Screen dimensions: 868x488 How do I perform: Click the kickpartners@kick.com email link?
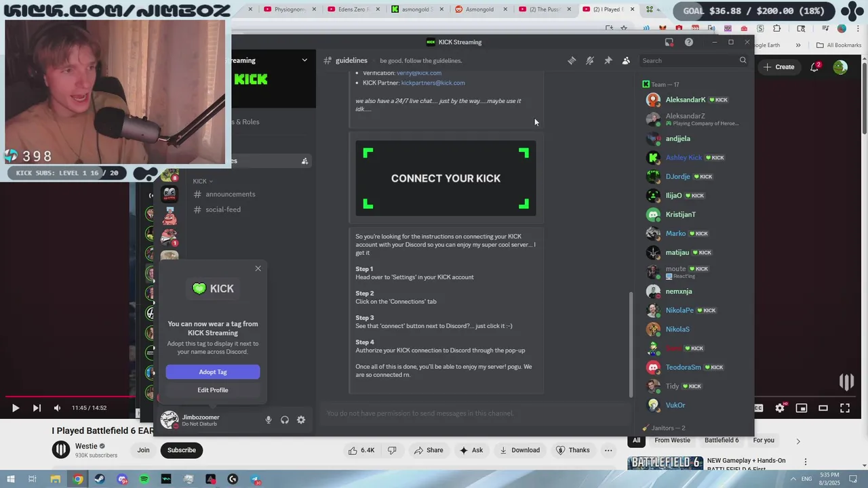433,83
